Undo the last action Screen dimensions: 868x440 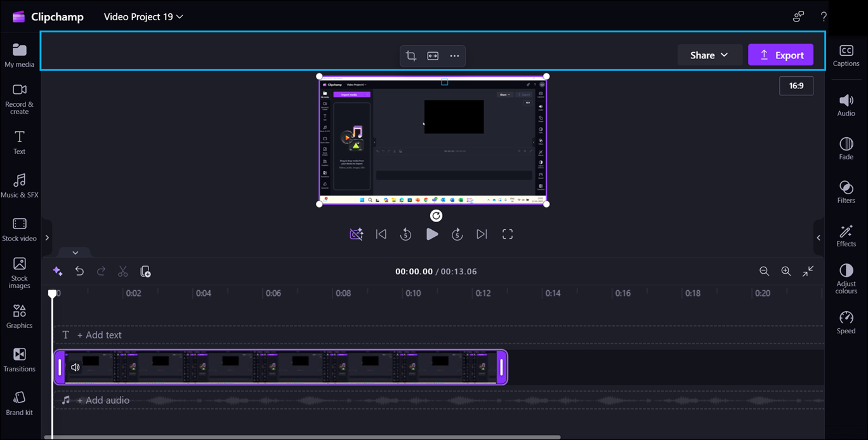pyautogui.click(x=79, y=271)
